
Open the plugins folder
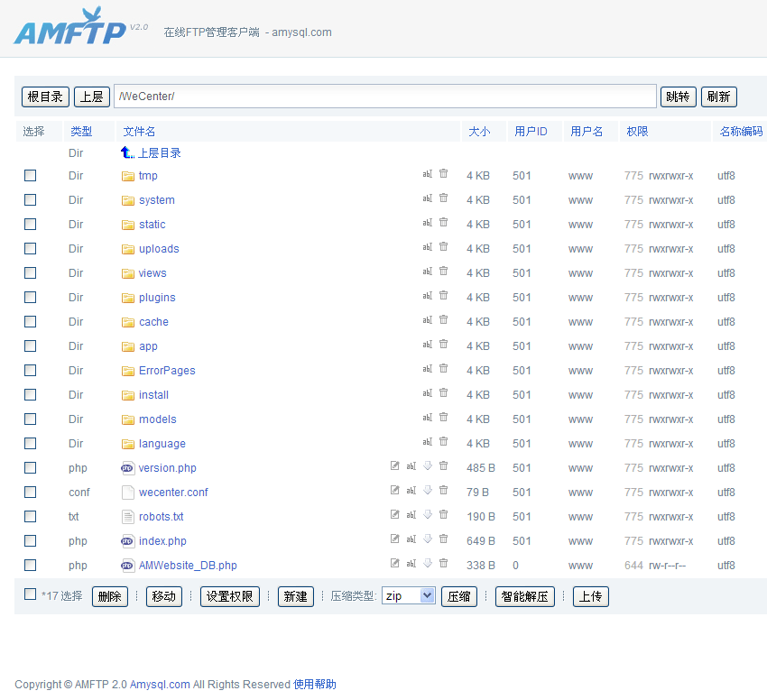157,298
